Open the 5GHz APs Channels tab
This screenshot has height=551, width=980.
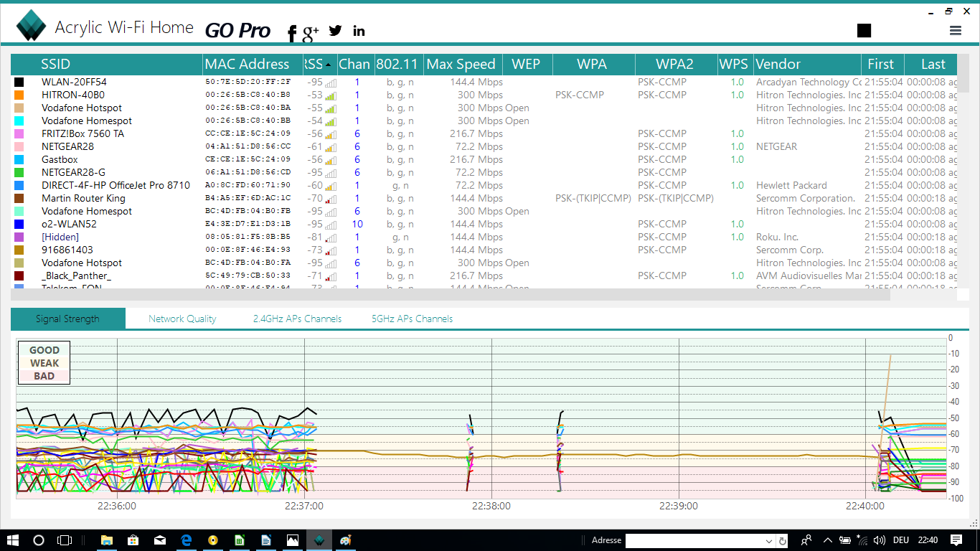(x=412, y=319)
